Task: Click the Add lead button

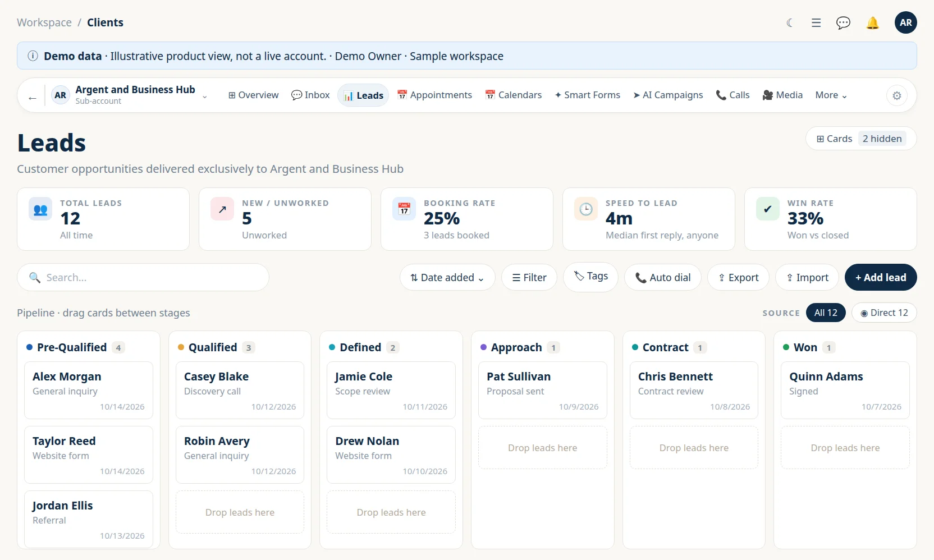Action: pos(881,277)
